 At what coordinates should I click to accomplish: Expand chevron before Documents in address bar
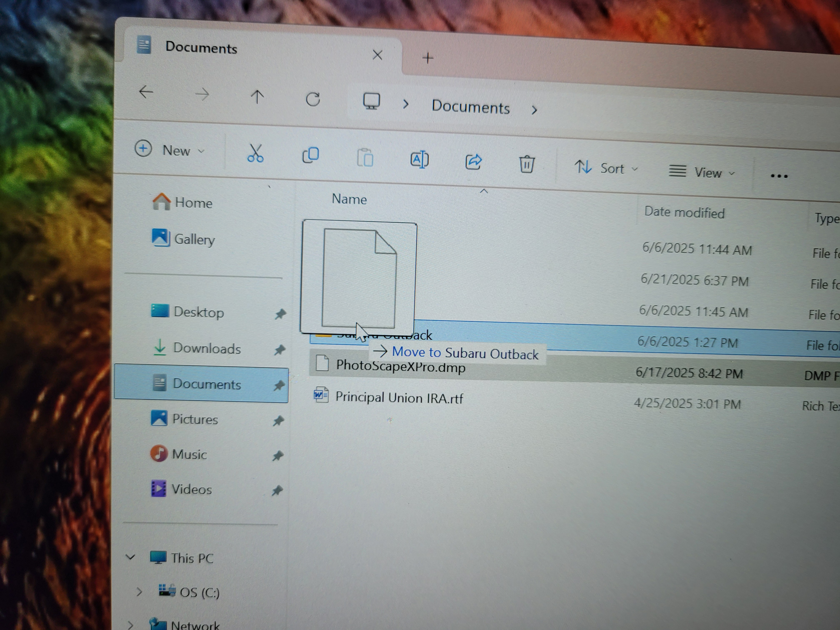pyautogui.click(x=406, y=104)
